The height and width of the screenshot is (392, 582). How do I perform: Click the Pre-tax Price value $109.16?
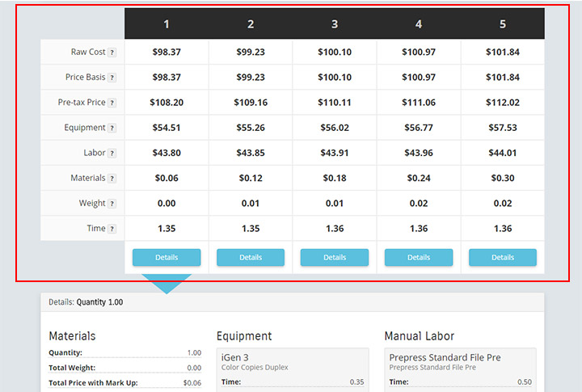click(x=251, y=103)
